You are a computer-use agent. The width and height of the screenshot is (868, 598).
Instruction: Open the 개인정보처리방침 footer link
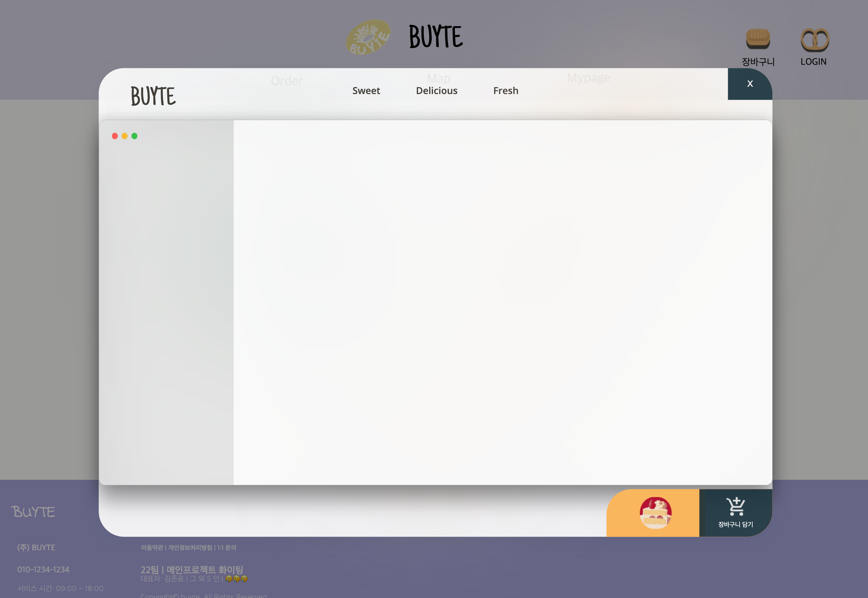coord(190,547)
